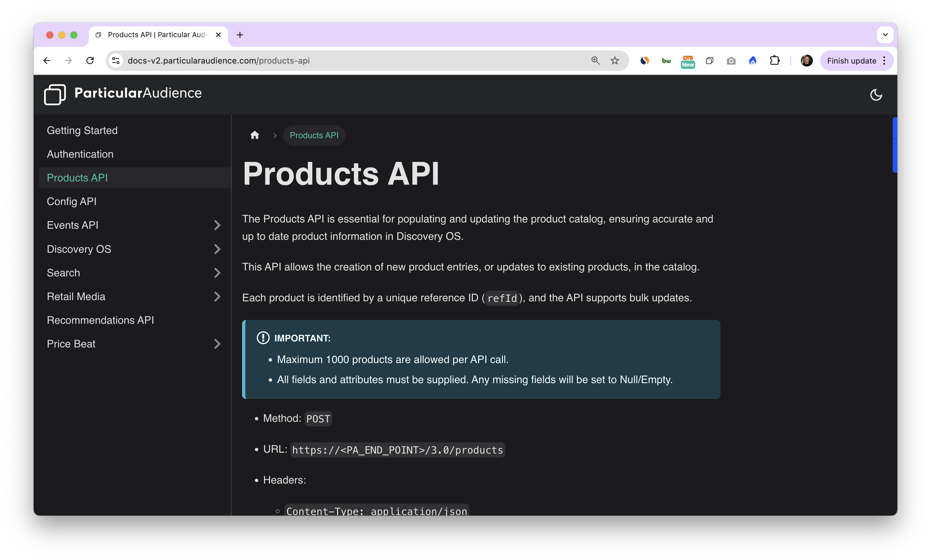
Task: Open the bw extension icon
Action: click(666, 60)
